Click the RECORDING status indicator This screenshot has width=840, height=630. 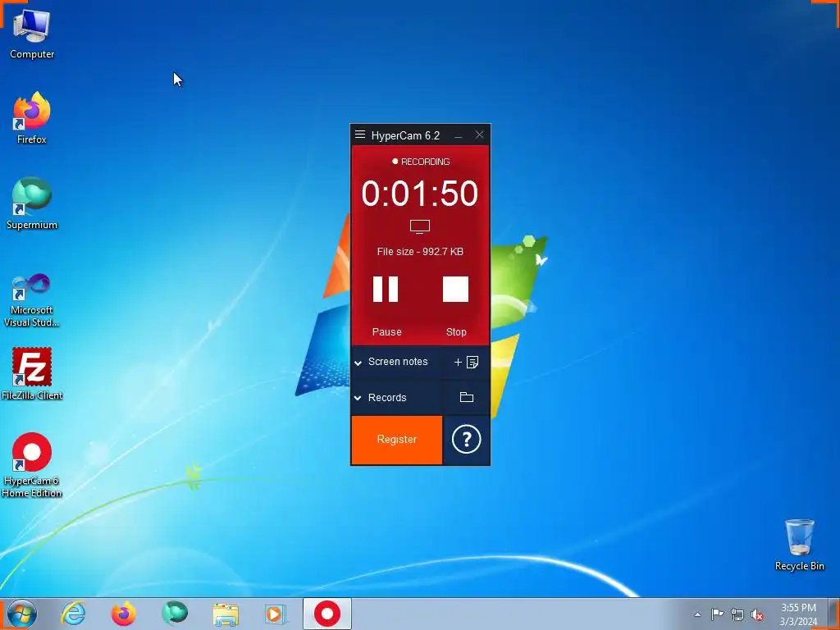pyautogui.click(x=421, y=162)
